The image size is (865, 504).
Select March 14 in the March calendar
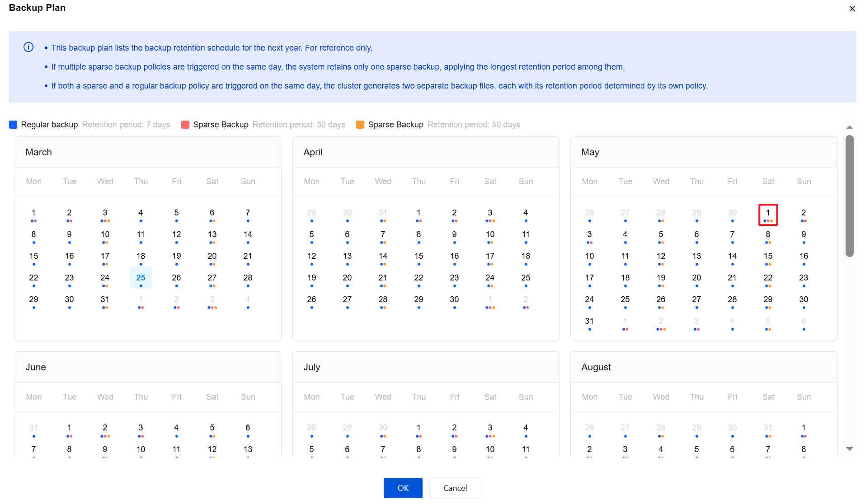click(x=248, y=234)
